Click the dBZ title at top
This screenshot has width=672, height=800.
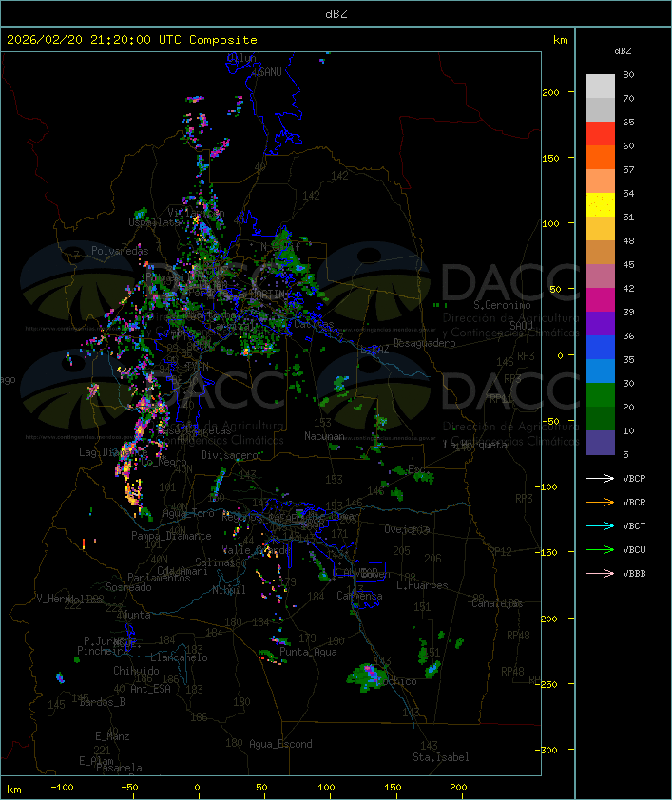(x=336, y=14)
